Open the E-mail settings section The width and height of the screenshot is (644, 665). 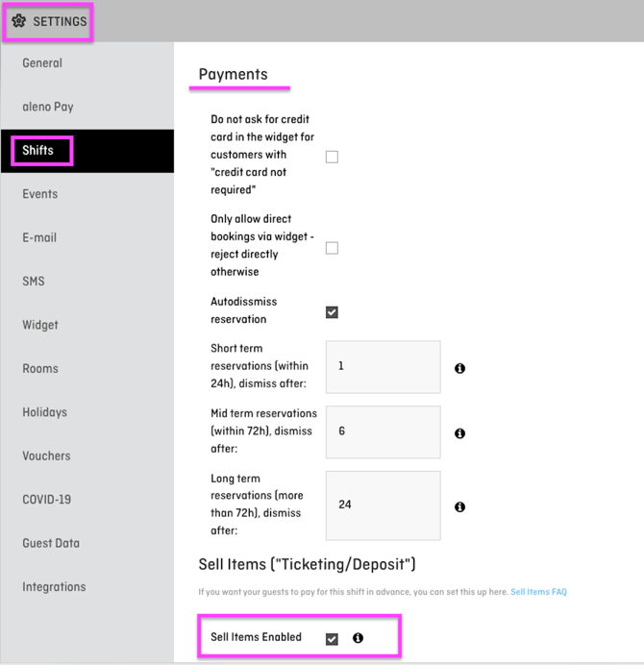[39, 237]
